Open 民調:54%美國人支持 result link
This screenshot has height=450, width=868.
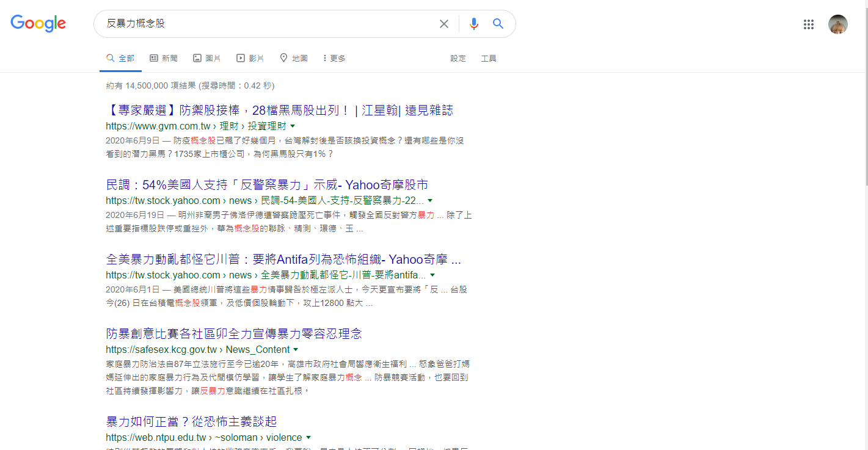267,185
